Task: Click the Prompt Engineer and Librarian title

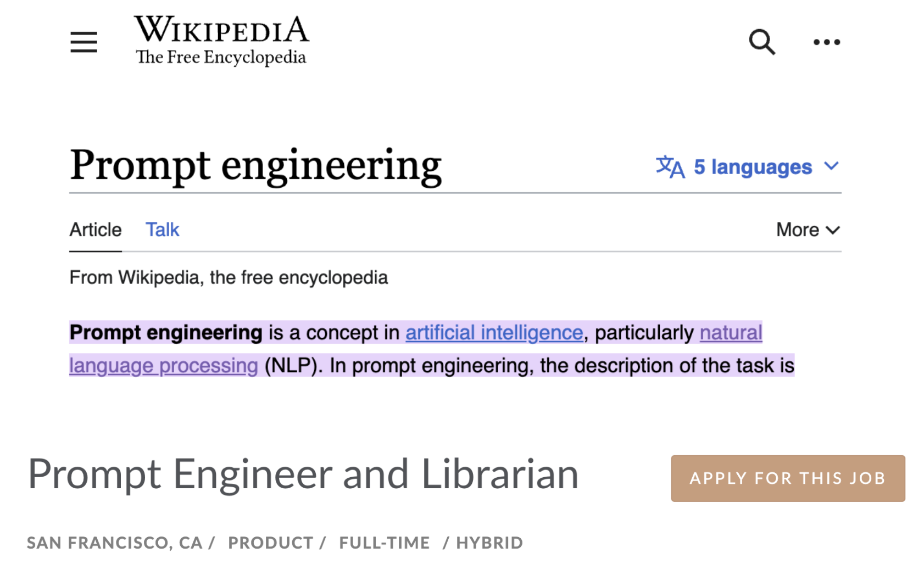Action: click(303, 474)
